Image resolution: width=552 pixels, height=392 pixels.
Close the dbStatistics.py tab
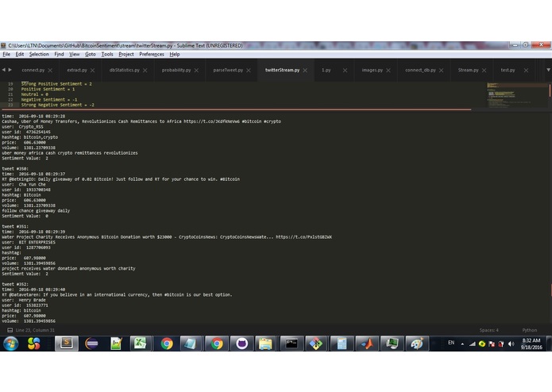tap(145, 71)
